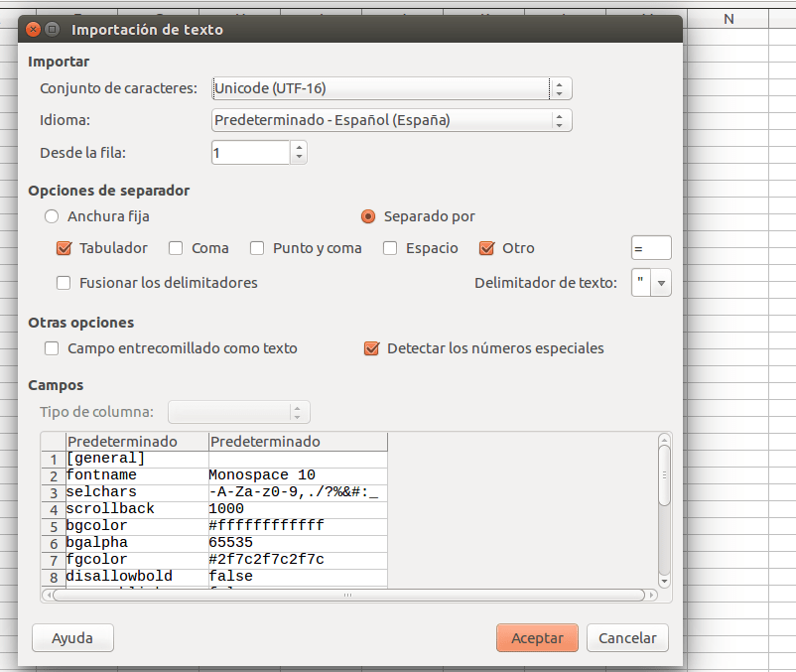Disable Detectar los números especiales
This screenshot has height=672, width=796.
point(372,348)
